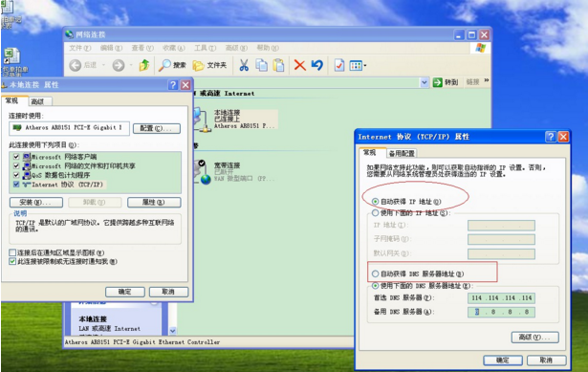Click the Atheros AR8151 adapter icon in field
This screenshot has height=372, width=588.
tap(17, 127)
